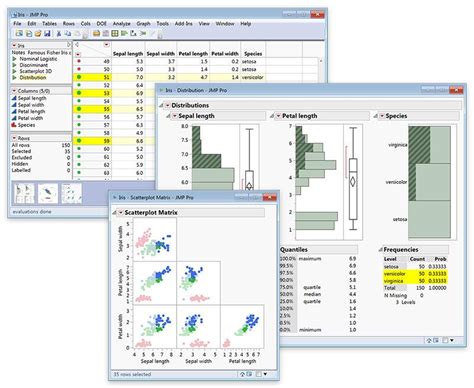Click the setosa bar in Species chart

pos(430,219)
